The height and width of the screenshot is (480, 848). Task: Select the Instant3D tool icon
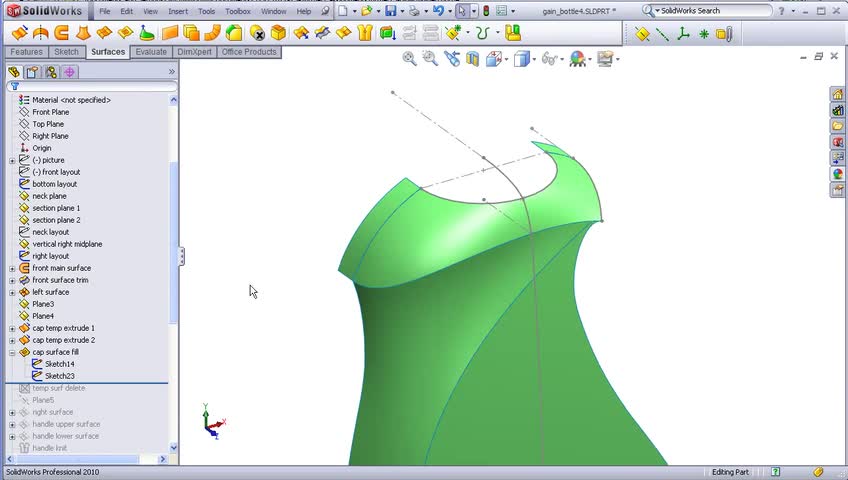tap(513, 34)
